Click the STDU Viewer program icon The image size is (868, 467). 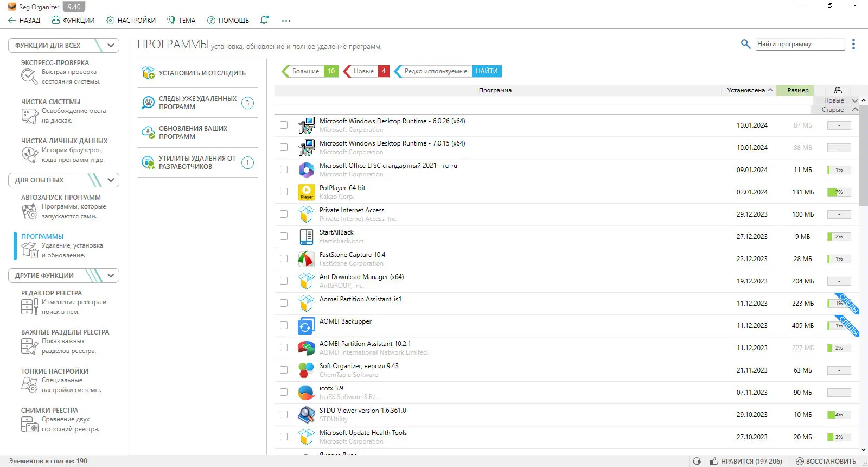point(307,415)
